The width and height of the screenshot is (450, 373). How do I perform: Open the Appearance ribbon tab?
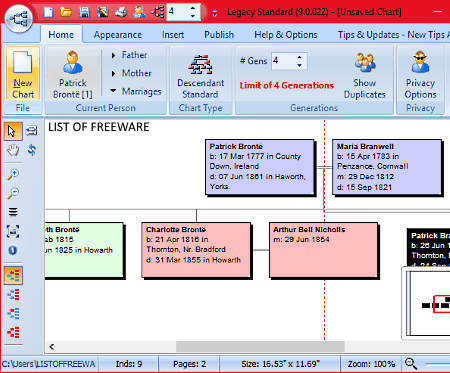118,35
